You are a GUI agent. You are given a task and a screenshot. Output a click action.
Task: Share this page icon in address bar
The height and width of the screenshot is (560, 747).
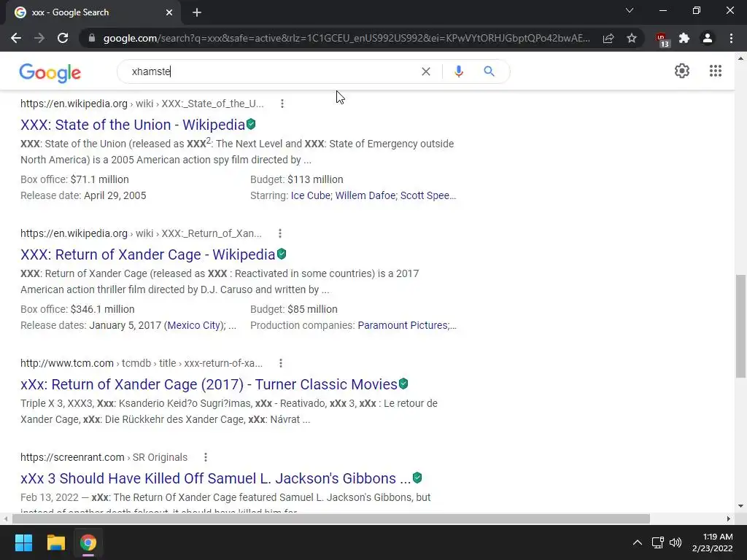608,38
